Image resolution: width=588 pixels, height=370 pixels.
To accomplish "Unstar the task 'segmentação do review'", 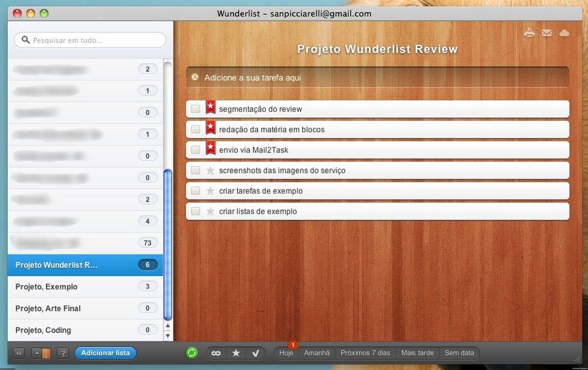I will tap(210, 108).
